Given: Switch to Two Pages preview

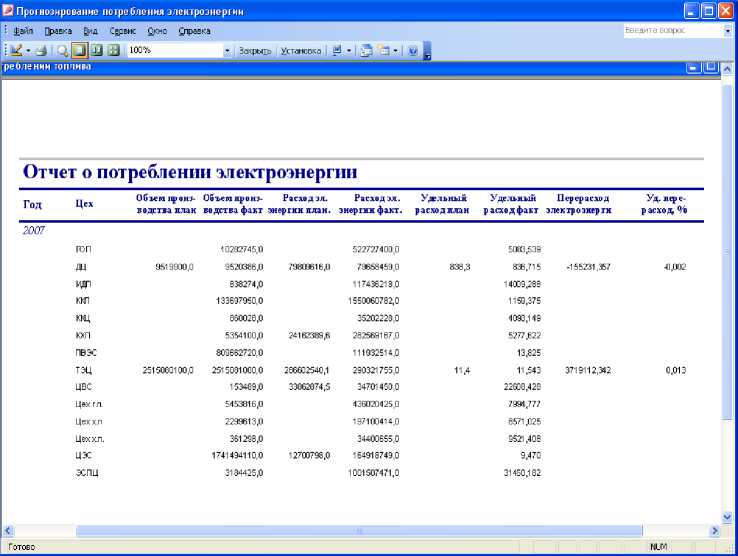Looking at the screenshot, I should click(x=96, y=50).
